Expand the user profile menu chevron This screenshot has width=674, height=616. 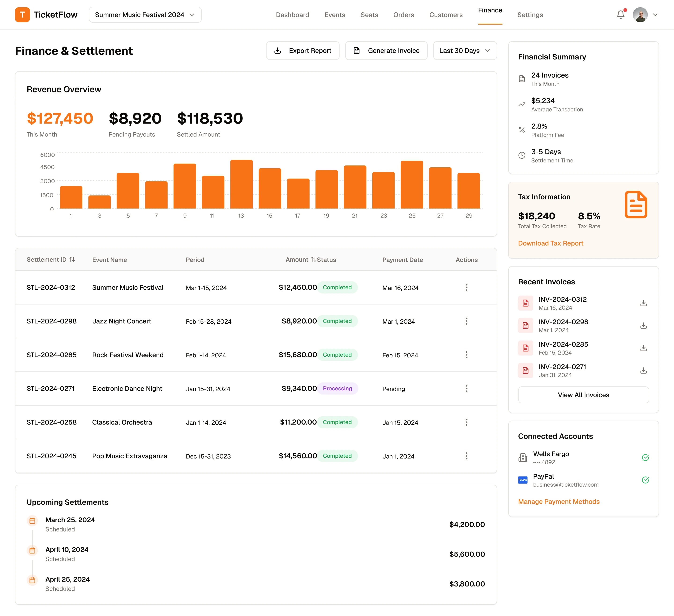click(655, 15)
